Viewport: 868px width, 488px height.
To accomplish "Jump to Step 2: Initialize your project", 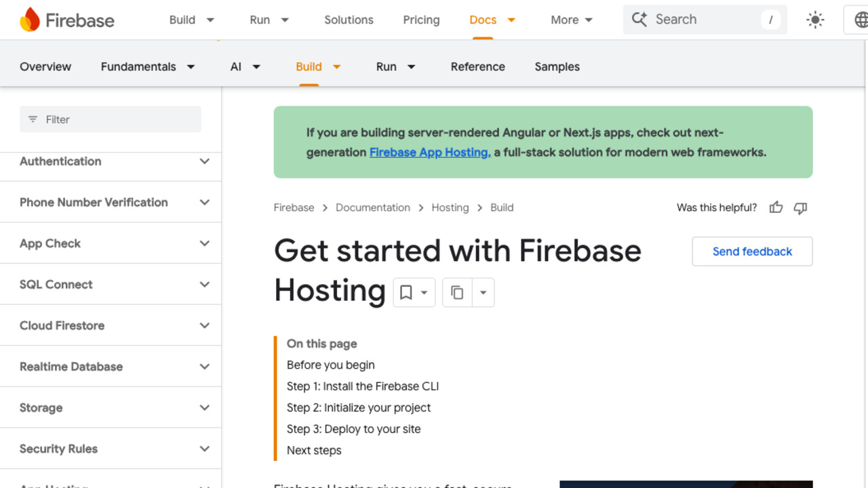I will 359,407.
